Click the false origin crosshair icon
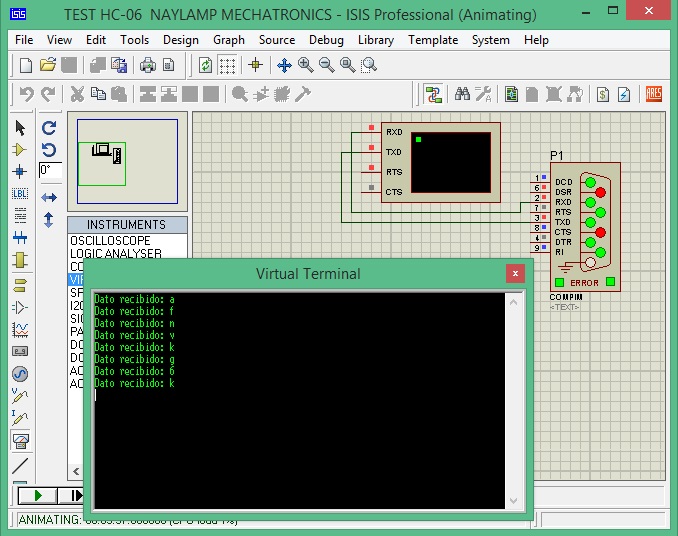This screenshot has height=536, width=678. pos(256,65)
